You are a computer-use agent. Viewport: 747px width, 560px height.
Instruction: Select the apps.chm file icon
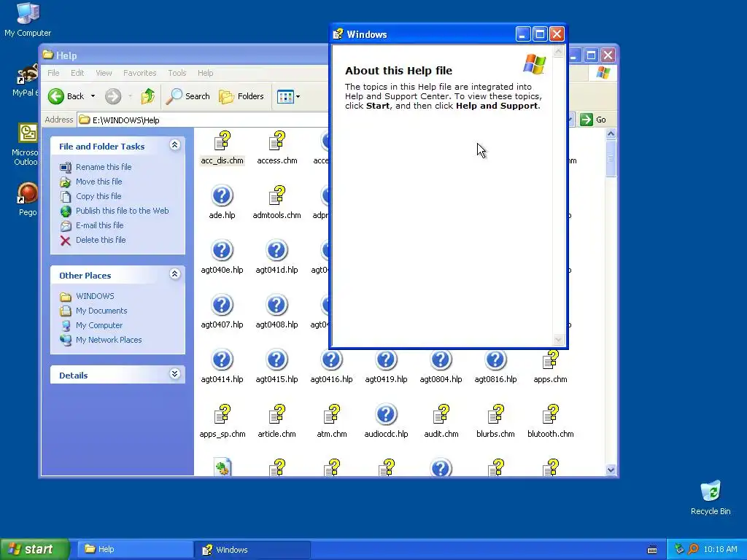550,360
